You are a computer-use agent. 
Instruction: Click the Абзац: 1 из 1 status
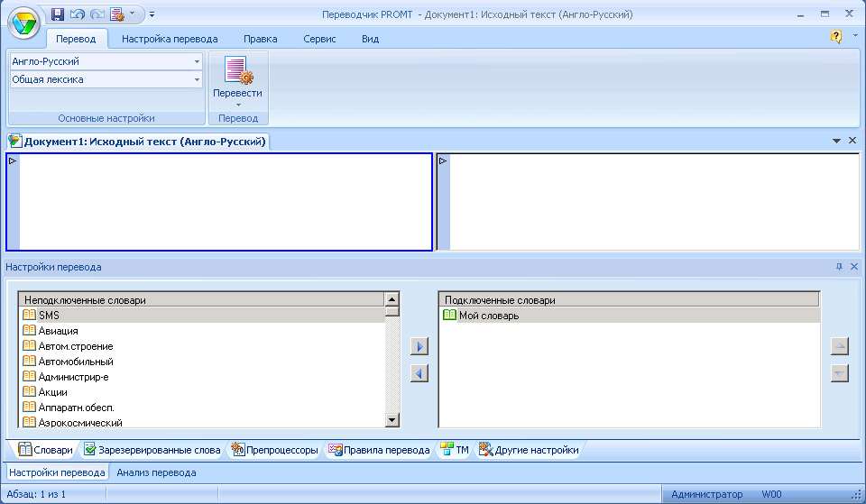click(x=36, y=494)
